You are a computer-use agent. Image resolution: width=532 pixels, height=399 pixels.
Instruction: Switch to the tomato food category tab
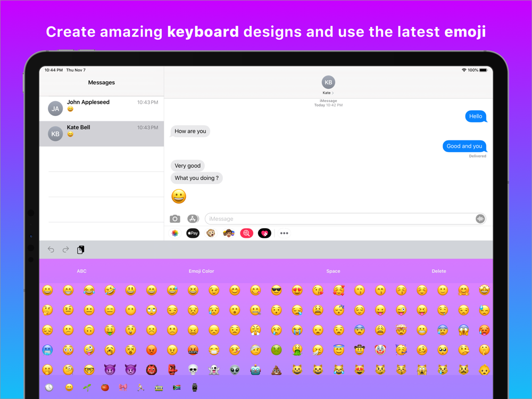105,387
